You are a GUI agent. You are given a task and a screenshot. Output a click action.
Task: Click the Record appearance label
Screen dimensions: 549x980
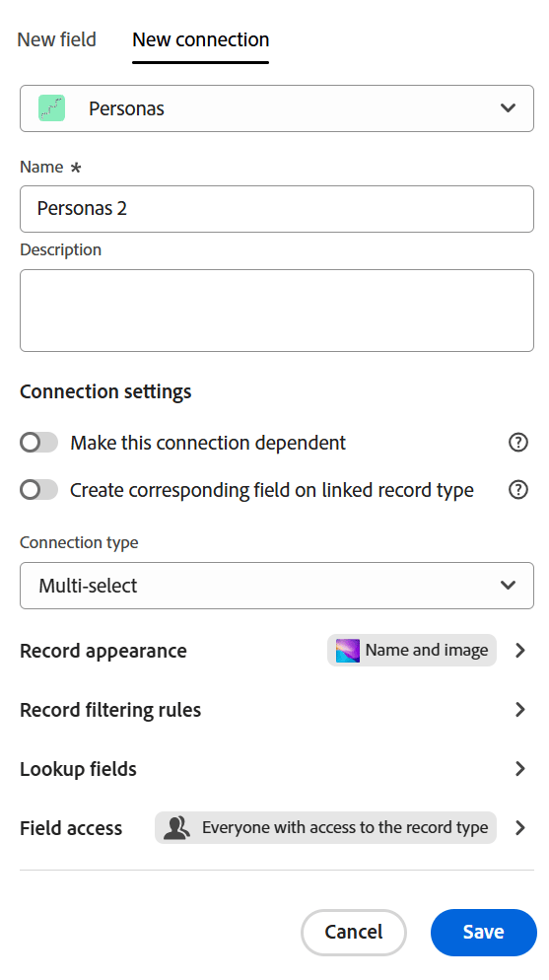tap(103, 652)
